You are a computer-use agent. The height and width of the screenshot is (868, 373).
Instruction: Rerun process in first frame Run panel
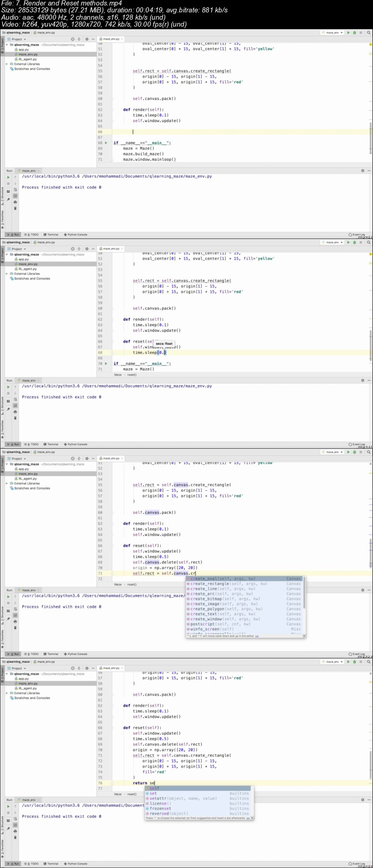8,177
